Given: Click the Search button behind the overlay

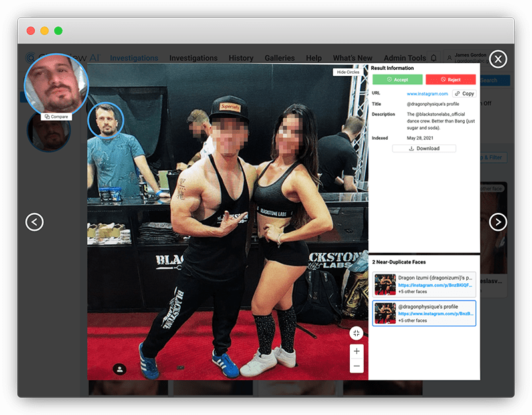Looking at the screenshot, I should point(495,80).
